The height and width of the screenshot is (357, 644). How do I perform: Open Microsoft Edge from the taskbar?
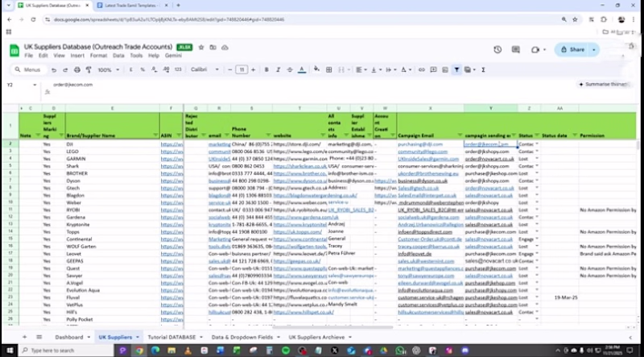(x=155, y=351)
